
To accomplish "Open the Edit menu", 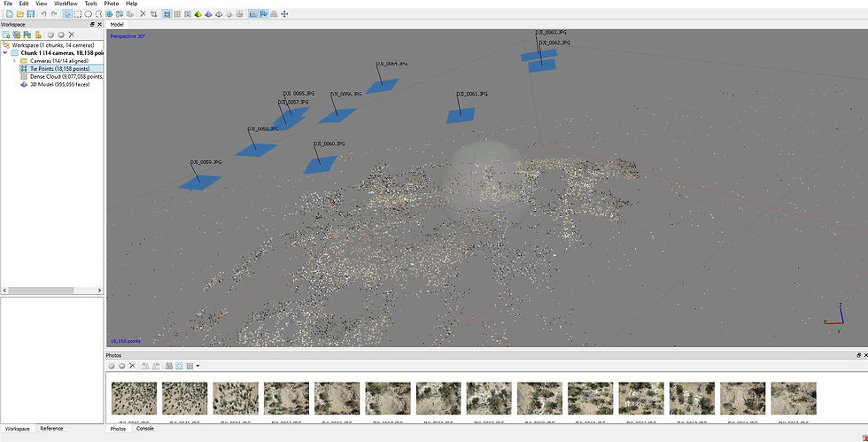I will pos(24,4).
